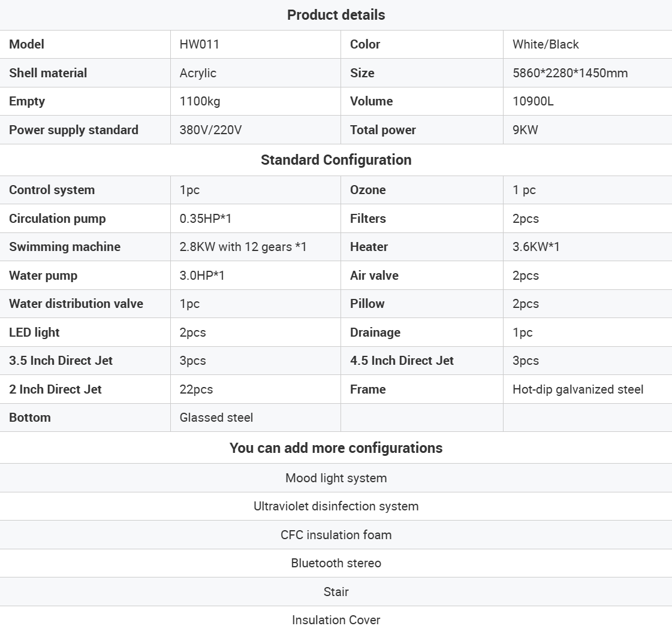Click the Swimming machine label

(x=65, y=247)
